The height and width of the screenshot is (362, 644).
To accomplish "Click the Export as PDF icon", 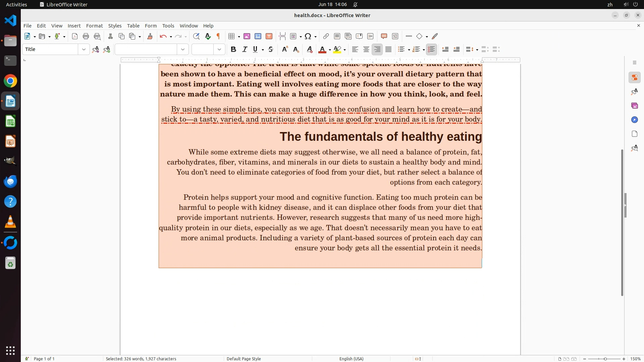I will pos(75,37).
